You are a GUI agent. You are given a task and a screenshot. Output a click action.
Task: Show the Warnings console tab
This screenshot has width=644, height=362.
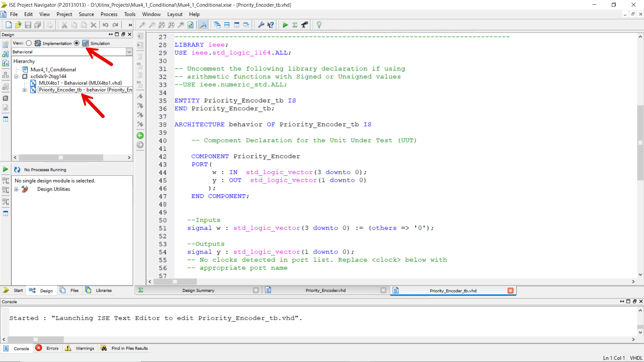(85, 348)
